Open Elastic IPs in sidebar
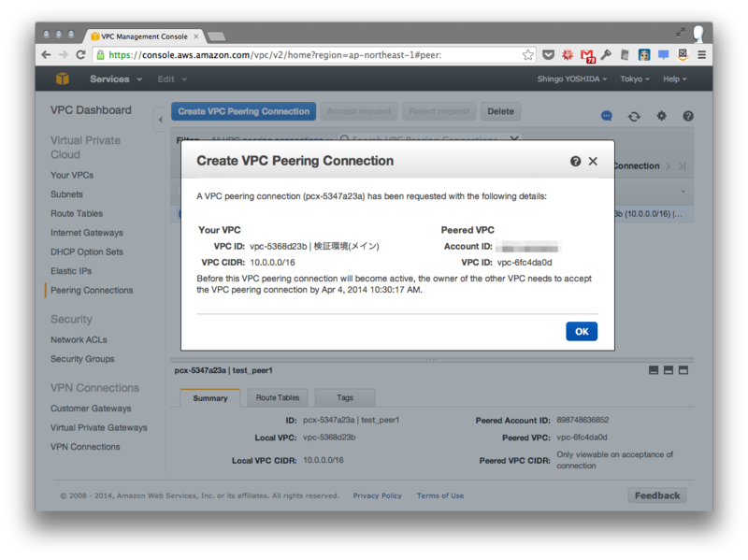This screenshot has width=748, height=560. [71, 271]
